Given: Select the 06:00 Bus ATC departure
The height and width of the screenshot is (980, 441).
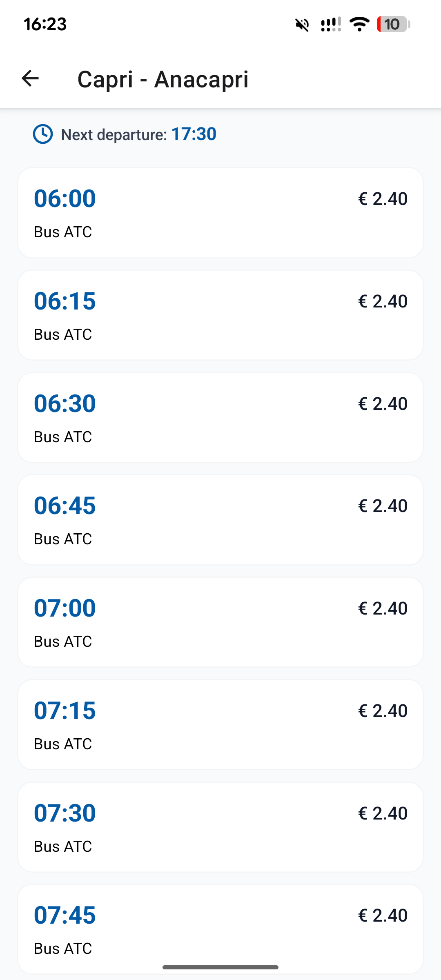Looking at the screenshot, I should [x=220, y=213].
